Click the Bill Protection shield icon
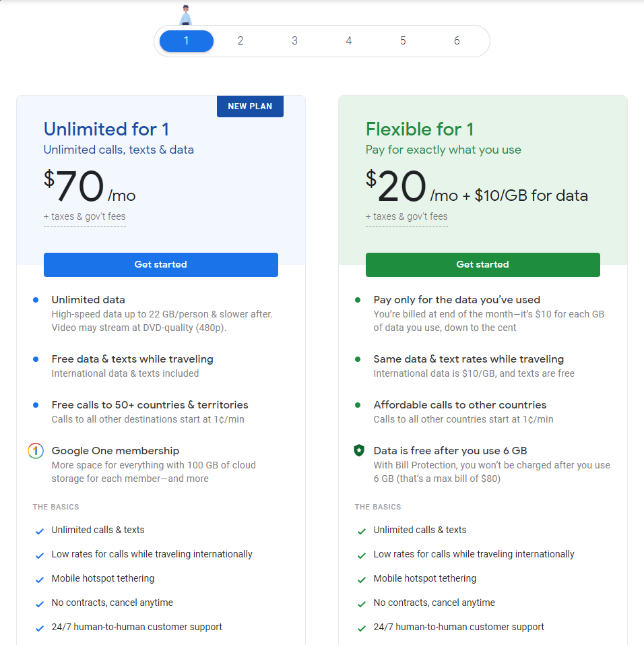 pyautogui.click(x=358, y=450)
